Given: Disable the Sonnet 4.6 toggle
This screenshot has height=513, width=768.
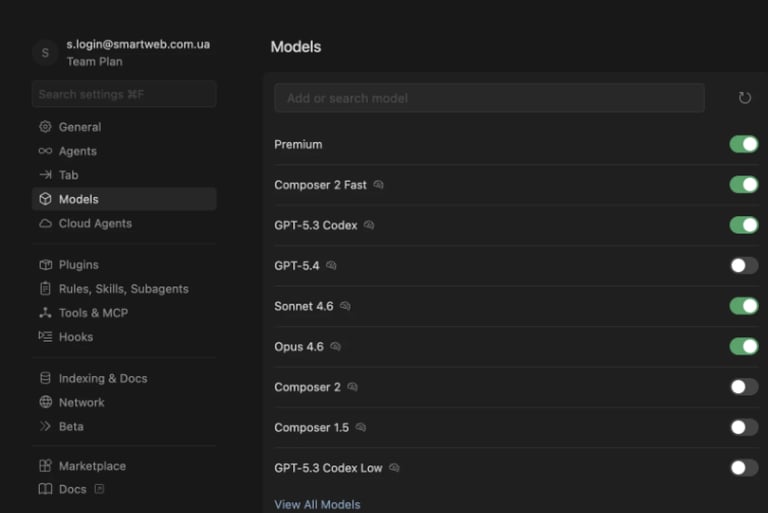Looking at the screenshot, I should click(744, 306).
